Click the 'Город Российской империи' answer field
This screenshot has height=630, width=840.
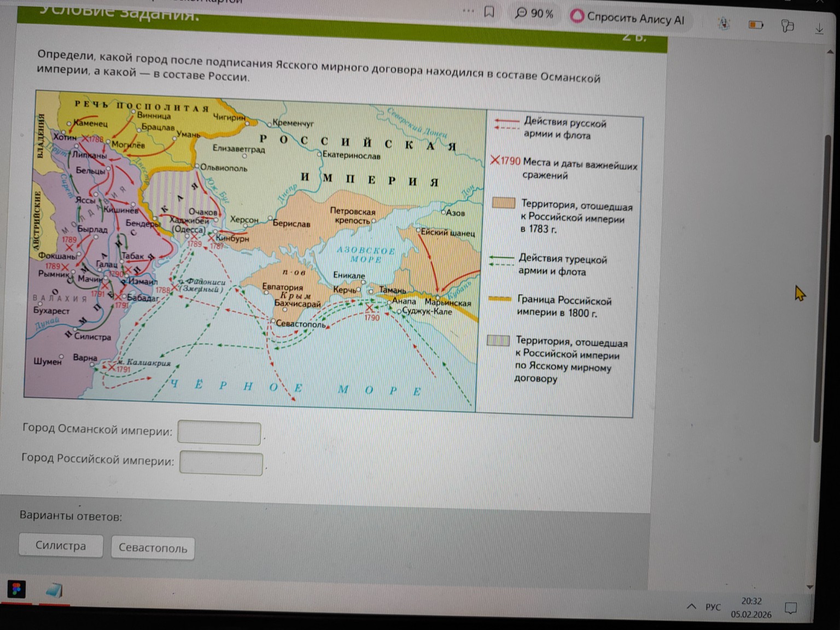pos(221,463)
